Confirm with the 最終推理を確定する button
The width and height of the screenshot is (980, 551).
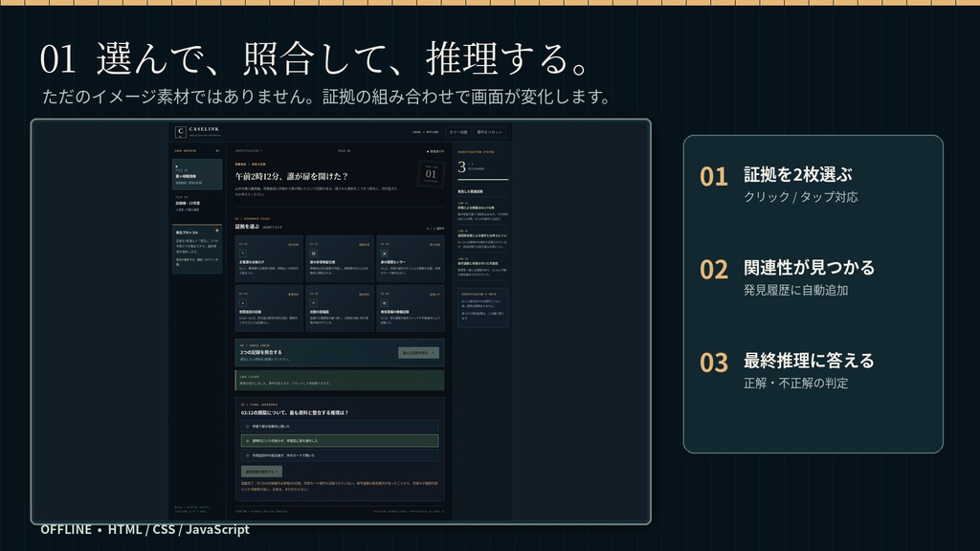coord(261,472)
